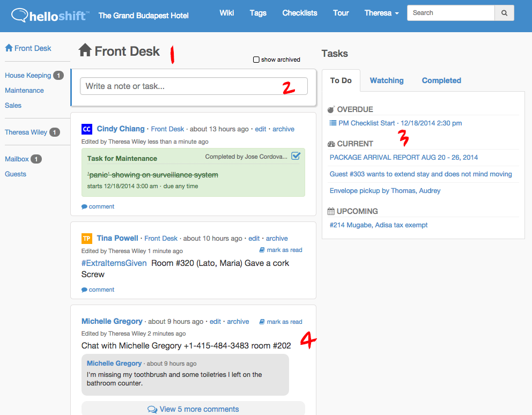
Task: Click the home icon beside Front Desk in sidebar
Action: (x=9, y=48)
